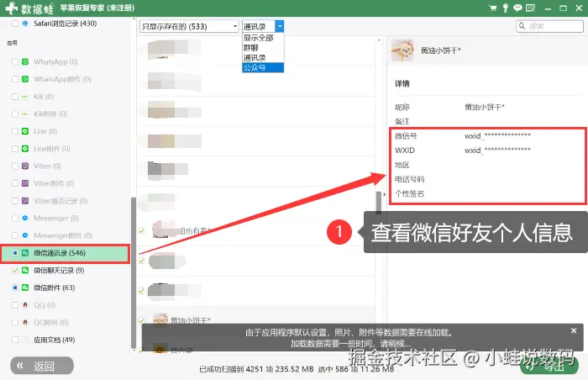The height and width of the screenshot is (380, 588).
Task: Click the Viber (0) app icon
Action: [x=25, y=166]
